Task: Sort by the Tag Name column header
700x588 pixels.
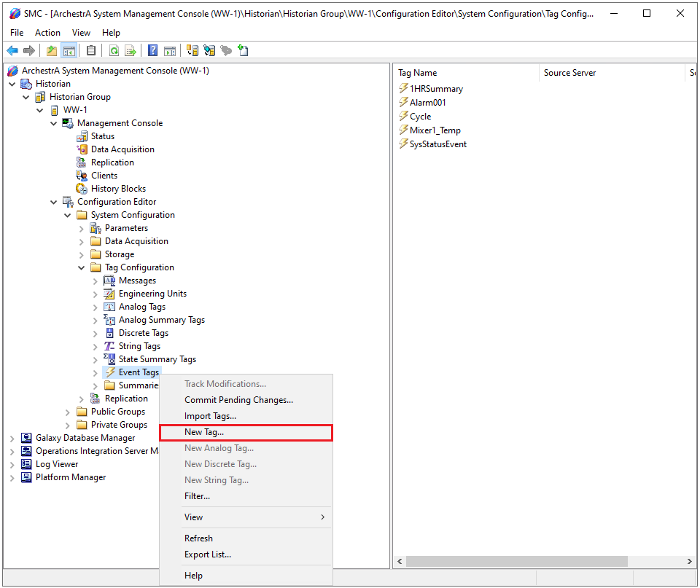Action: [x=467, y=73]
